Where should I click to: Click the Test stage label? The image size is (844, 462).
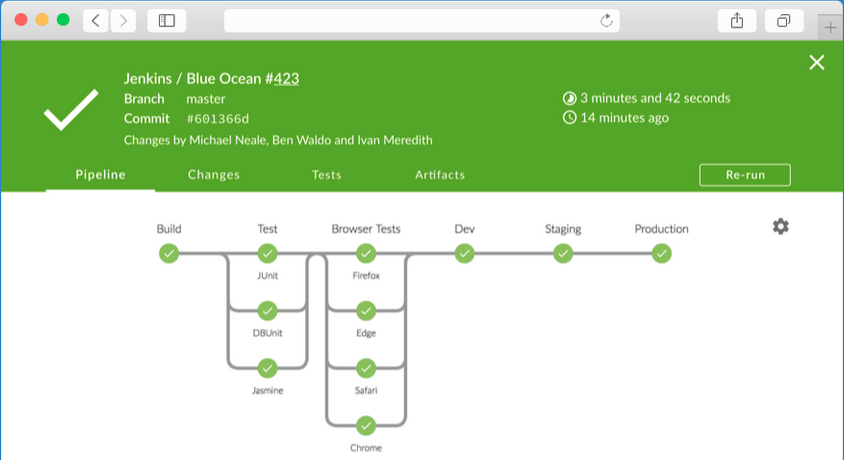click(268, 229)
